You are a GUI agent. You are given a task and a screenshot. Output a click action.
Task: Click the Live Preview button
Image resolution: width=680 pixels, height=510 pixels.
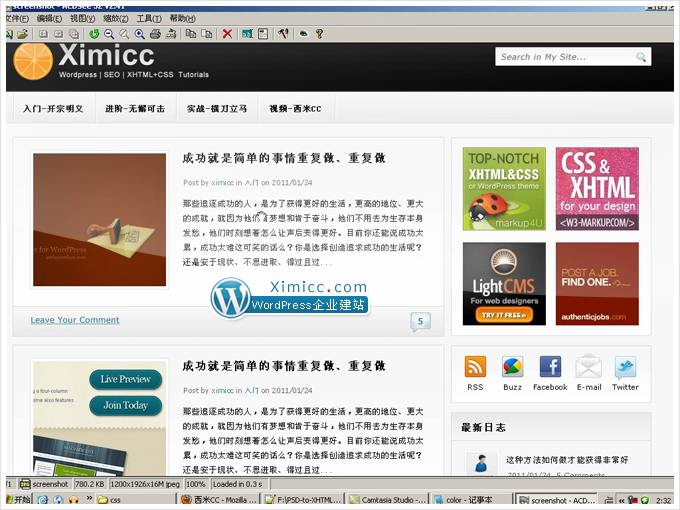(126, 379)
